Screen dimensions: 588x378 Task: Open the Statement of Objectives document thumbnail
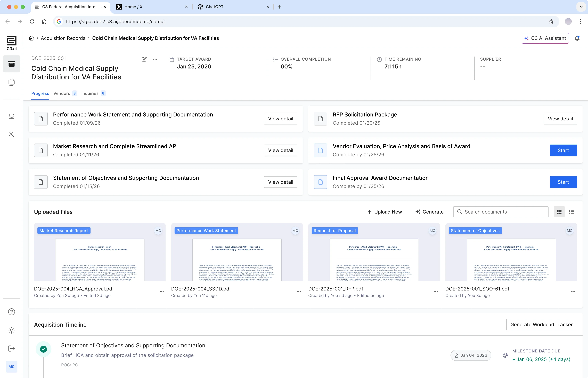(511, 252)
